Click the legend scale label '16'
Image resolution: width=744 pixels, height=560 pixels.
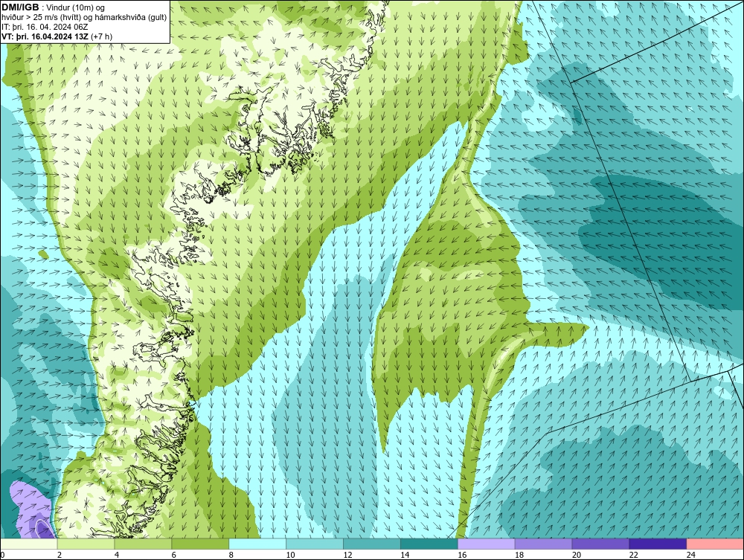coord(462,555)
